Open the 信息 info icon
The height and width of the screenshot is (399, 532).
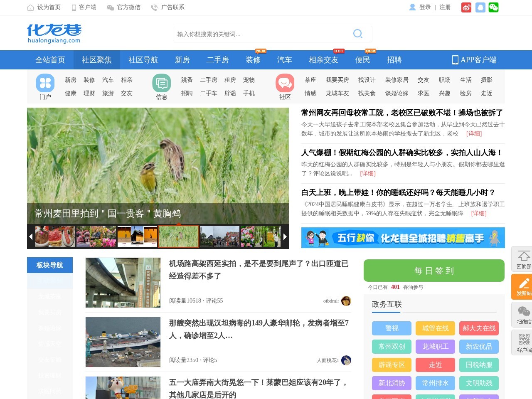click(162, 83)
